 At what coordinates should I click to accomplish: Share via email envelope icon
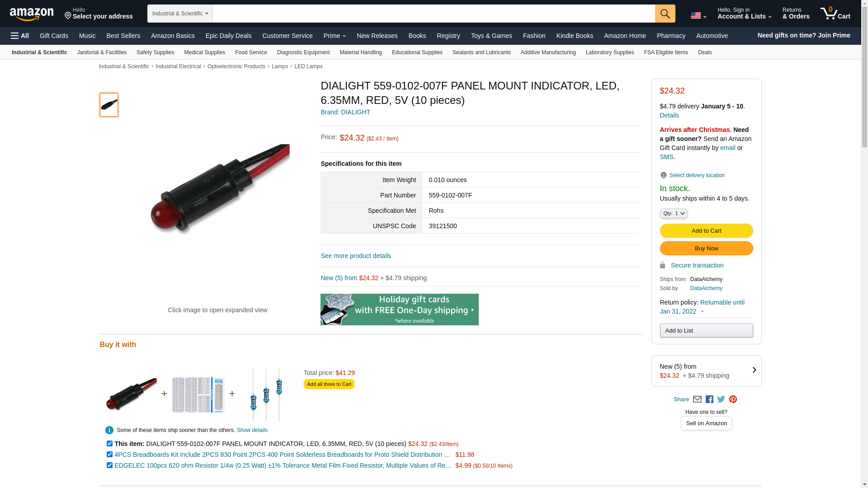697,399
